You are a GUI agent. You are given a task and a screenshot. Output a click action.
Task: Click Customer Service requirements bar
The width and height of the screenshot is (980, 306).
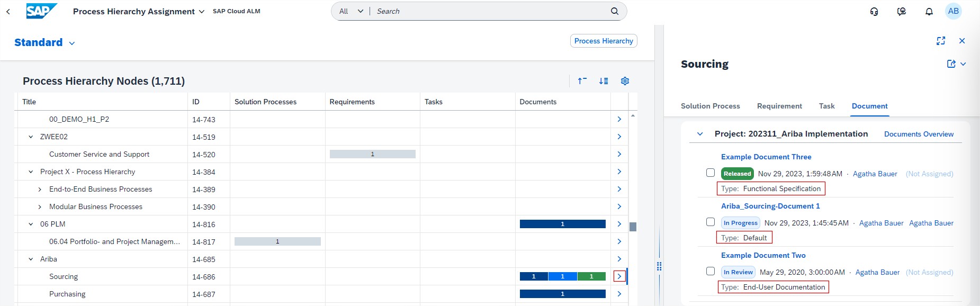372,154
